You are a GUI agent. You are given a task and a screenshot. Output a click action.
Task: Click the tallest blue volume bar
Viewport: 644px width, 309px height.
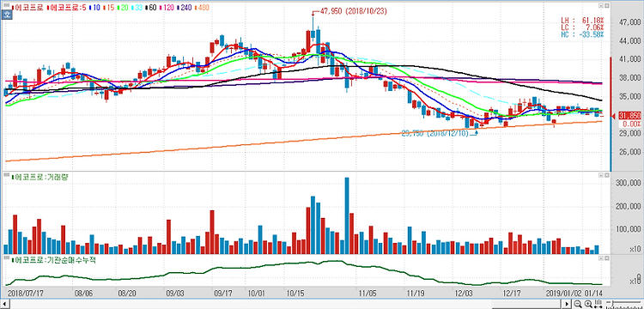347,215
